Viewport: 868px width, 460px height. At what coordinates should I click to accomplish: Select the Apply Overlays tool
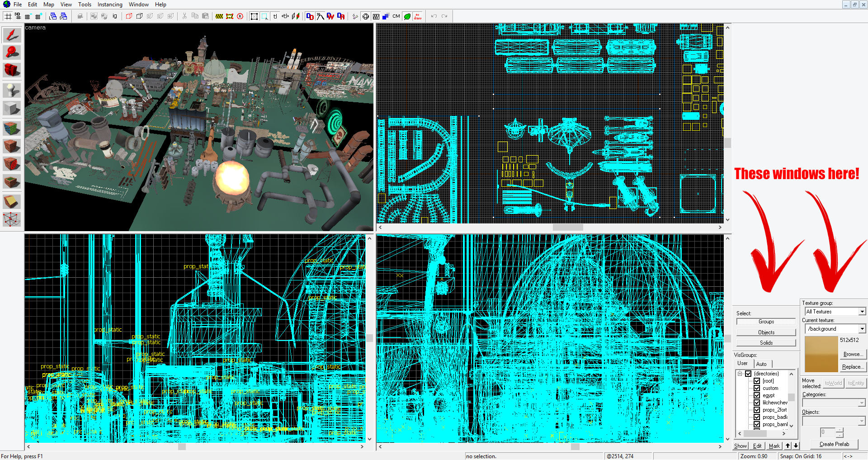(12, 181)
